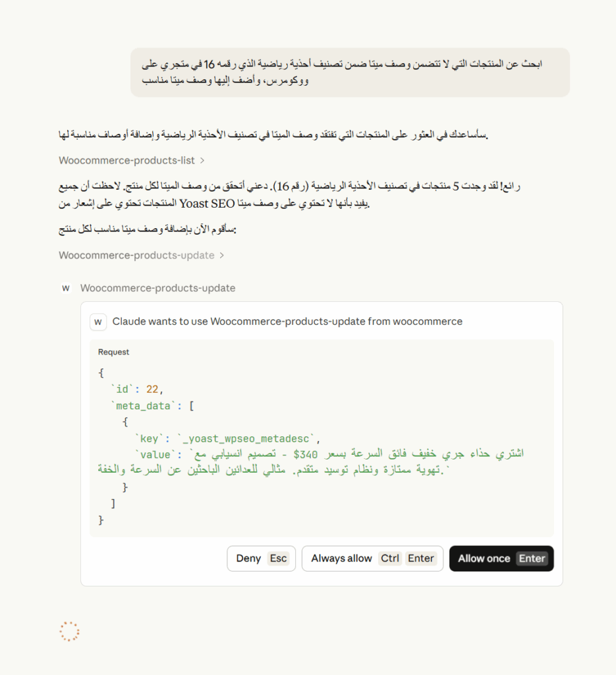Expand the collapsed Woocommerce-products-update chevron

(221, 255)
